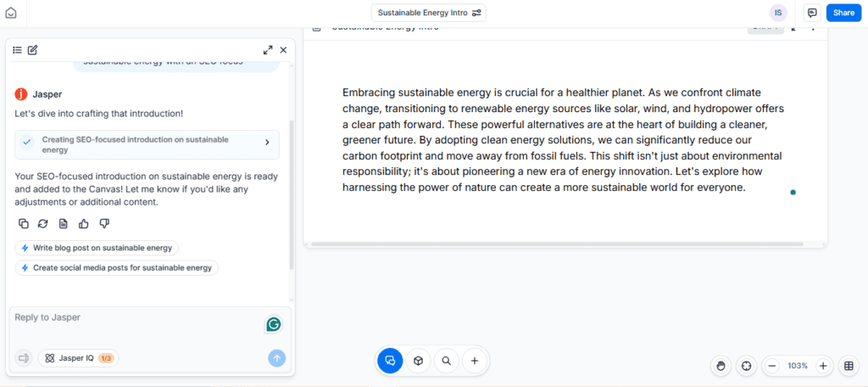The height and width of the screenshot is (387, 868).
Task: Click the green cursor dot on document
Action: pyautogui.click(x=793, y=193)
